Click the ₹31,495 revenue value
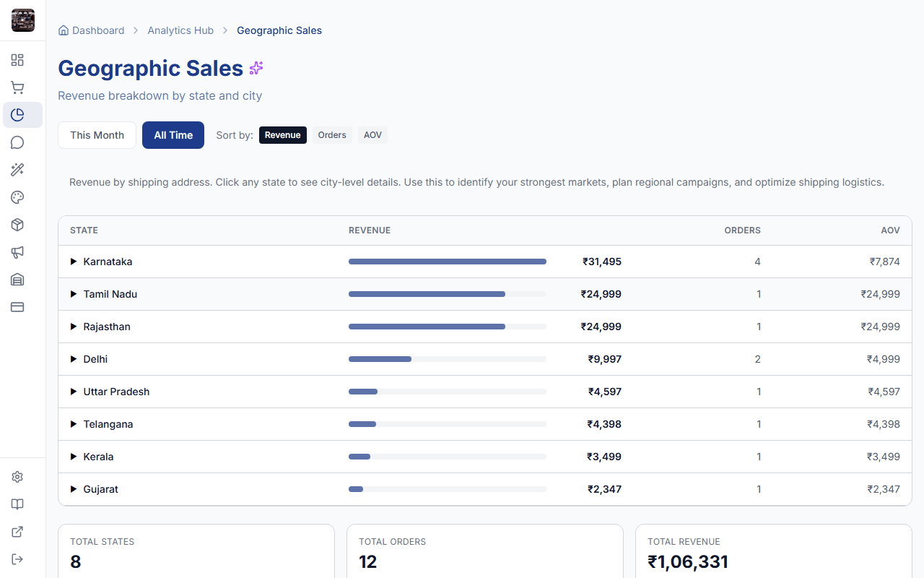Screen dimensions: 924x578 tap(602, 262)
